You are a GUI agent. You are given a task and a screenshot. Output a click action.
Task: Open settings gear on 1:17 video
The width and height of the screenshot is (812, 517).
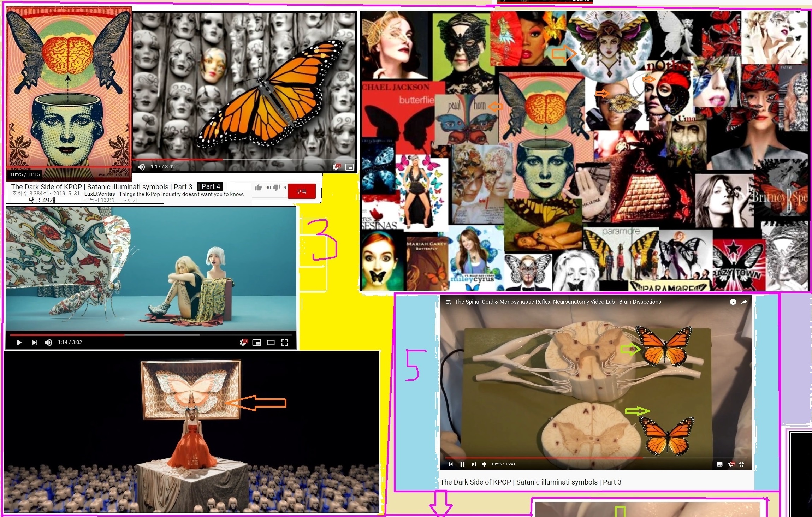[x=336, y=167]
